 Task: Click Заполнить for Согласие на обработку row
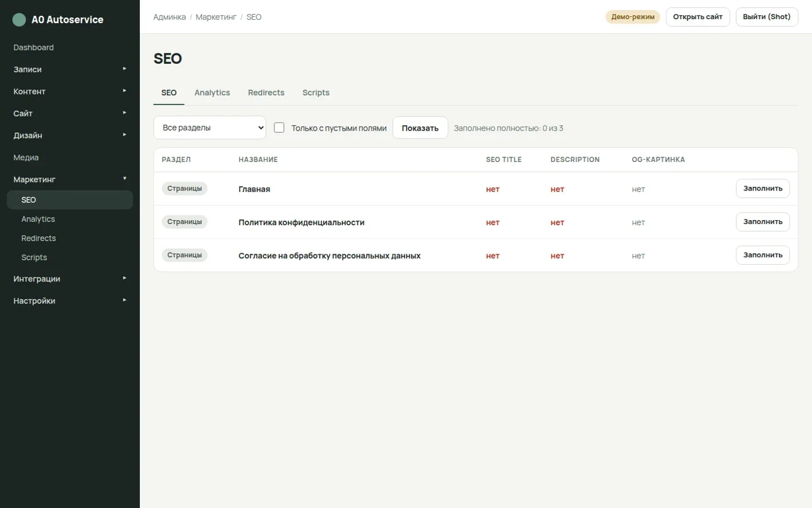(x=763, y=255)
